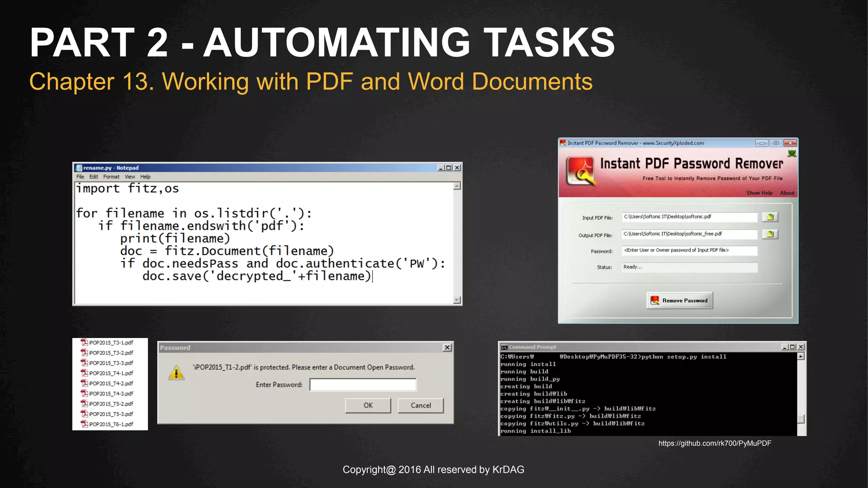The width and height of the screenshot is (868, 488).
Task: Click Cancel in the Password dialog
Action: [420, 405]
